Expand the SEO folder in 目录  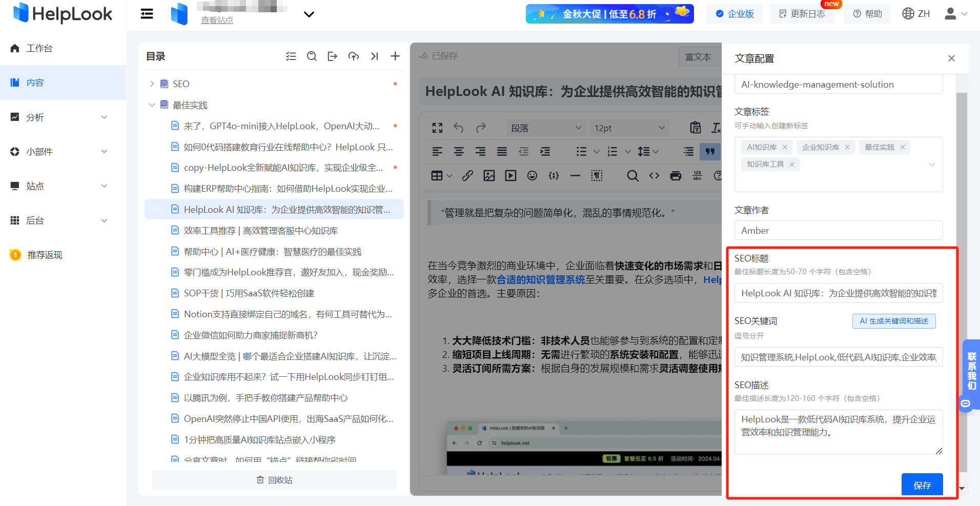[x=152, y=84]
